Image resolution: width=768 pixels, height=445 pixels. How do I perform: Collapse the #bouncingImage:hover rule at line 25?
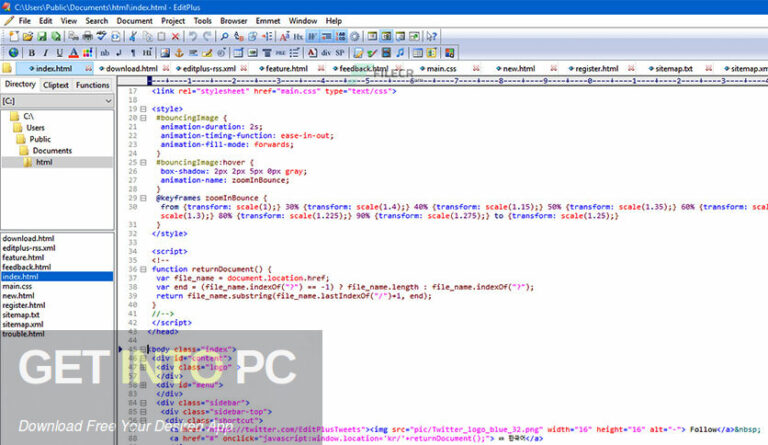click(x=143, y=163)
